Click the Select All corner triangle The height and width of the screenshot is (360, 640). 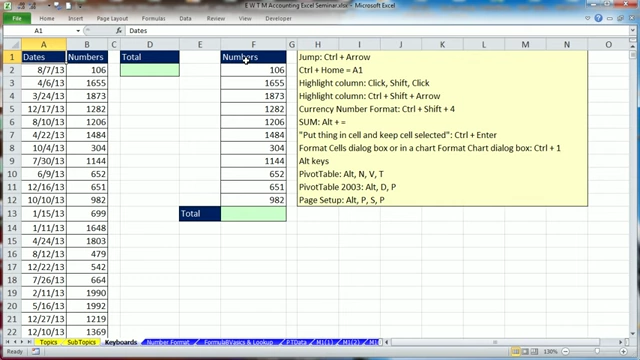click(x=12, y=44)
